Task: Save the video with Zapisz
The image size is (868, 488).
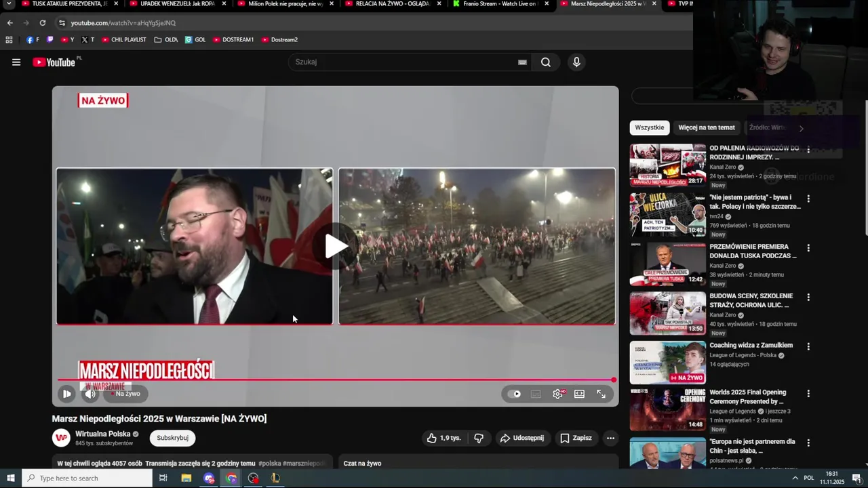Action: pyautogui.click(x=576, y=439)
